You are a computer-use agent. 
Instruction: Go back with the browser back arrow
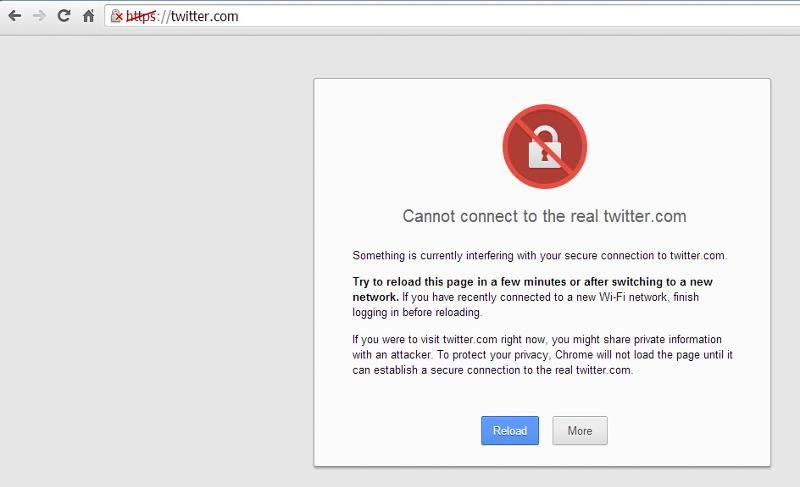[15, 16]
